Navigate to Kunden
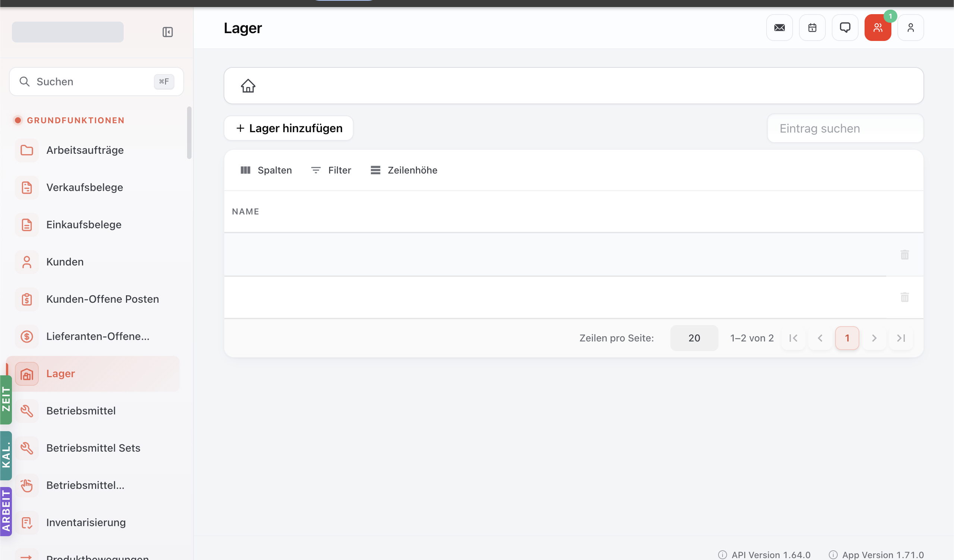The height and width of the screenshot is (560, 954). pos(93,262)
